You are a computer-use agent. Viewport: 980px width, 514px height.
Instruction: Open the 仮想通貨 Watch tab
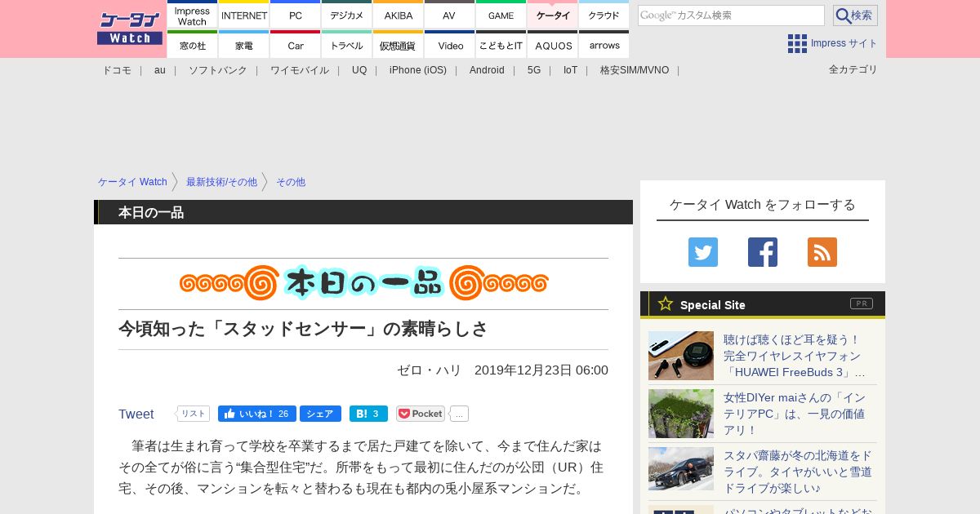(399, 45)
